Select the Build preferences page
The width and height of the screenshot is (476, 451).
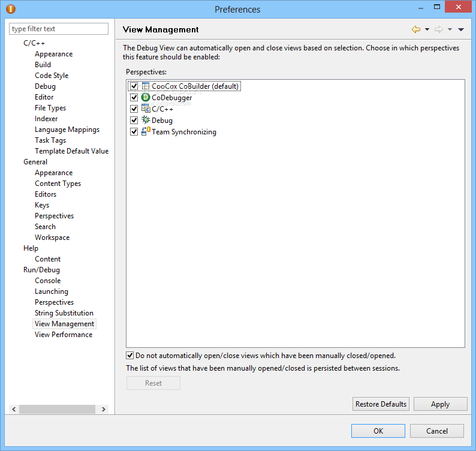(43, 65)
